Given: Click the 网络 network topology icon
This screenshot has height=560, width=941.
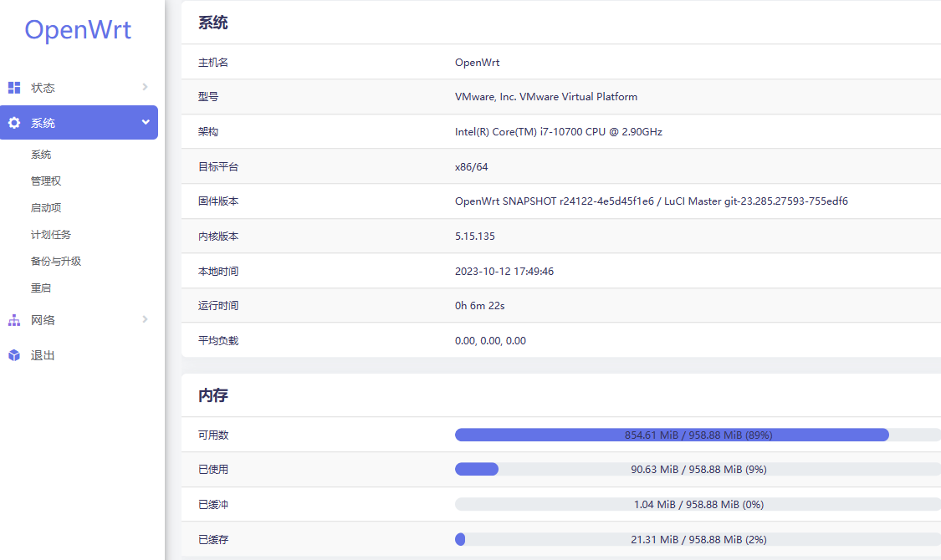Looking at the screenshot, I should click(x=14, y=320).
